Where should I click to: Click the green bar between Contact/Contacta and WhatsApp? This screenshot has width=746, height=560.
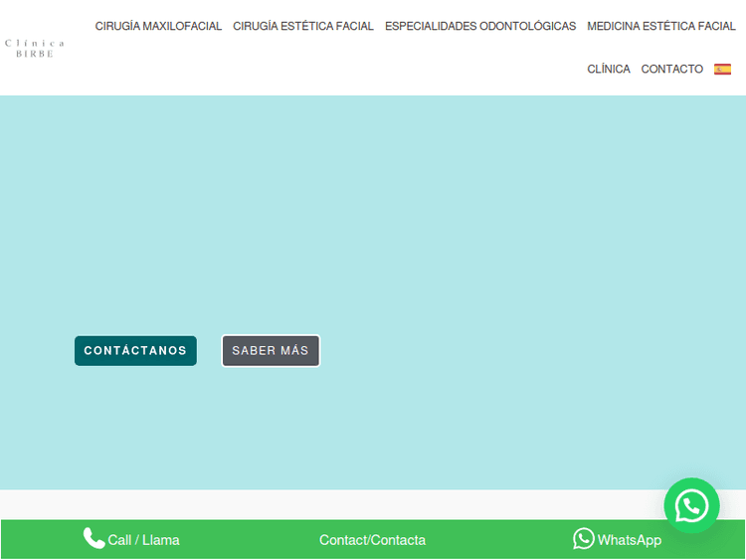pos(497,540)
